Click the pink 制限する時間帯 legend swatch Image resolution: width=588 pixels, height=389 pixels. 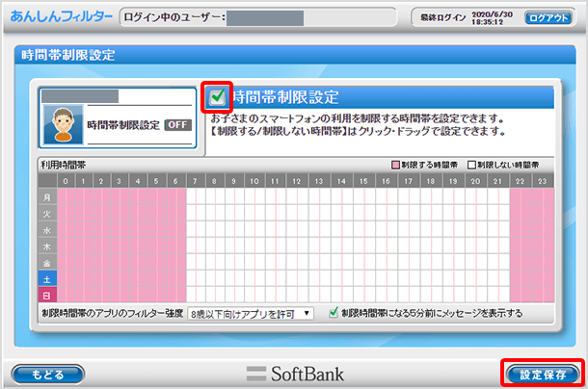point(393,164)
